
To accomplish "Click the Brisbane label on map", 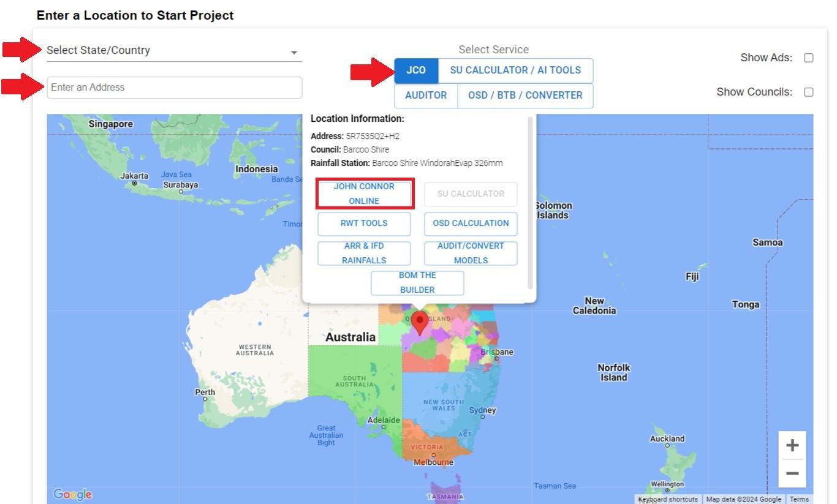I will 497,352.
